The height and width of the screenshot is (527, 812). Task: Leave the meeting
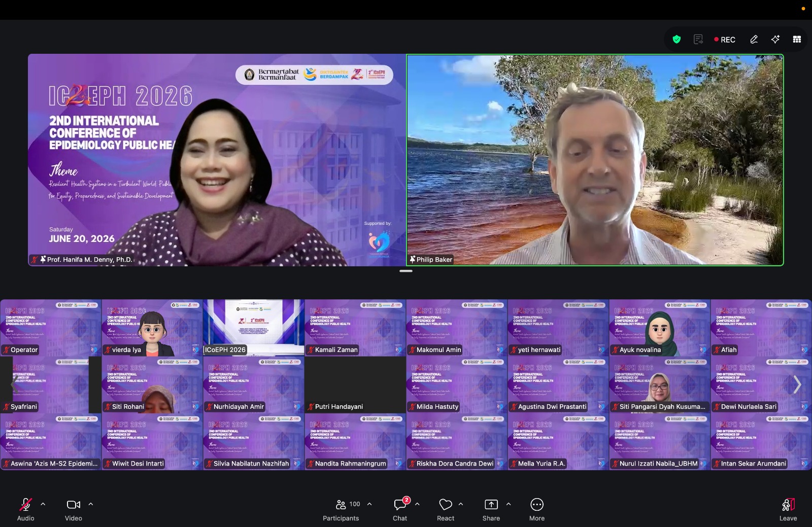coord(788,509)
